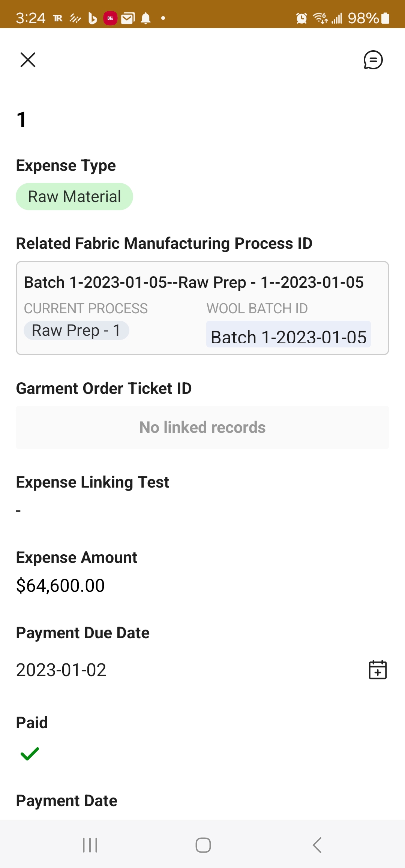The image size is (405, 868).
Task: Open the comments speech bubble icon
Action: [373, 60]
